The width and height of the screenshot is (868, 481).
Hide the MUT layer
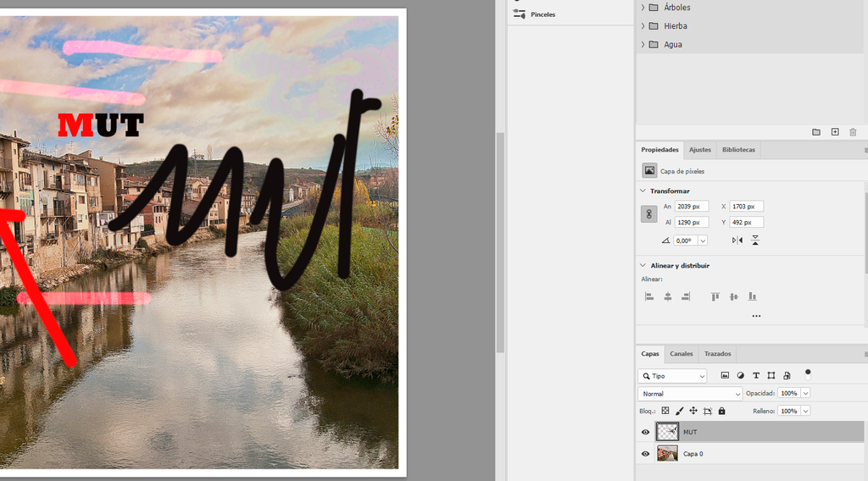(645, 432)
